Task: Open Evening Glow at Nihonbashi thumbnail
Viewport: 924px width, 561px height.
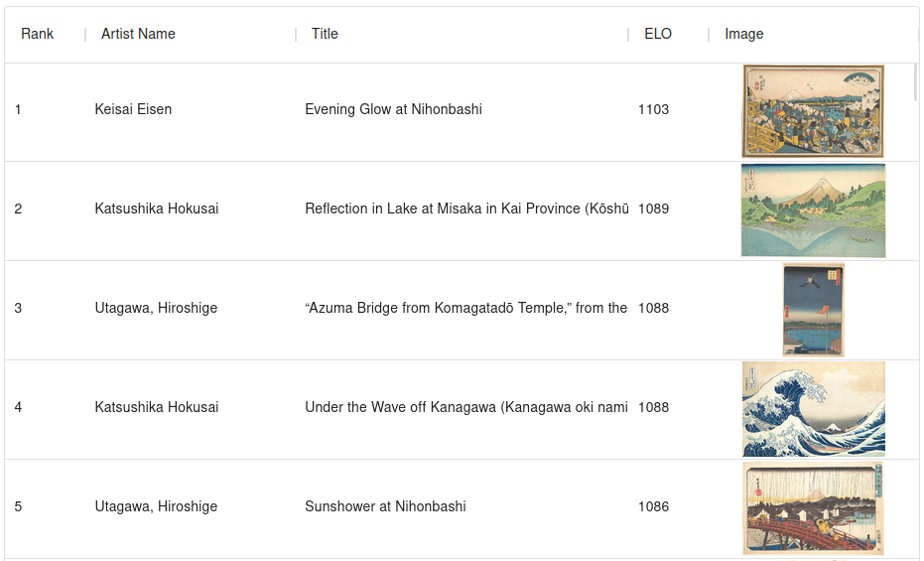Action: click(x=813, y=111)
